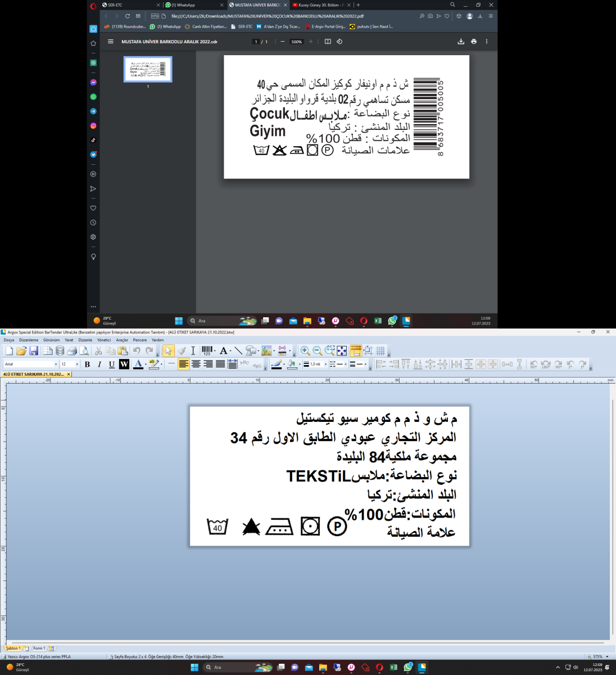616x675 pixels.
Task: Select the line drawing tool
Action: click(238, 350)
